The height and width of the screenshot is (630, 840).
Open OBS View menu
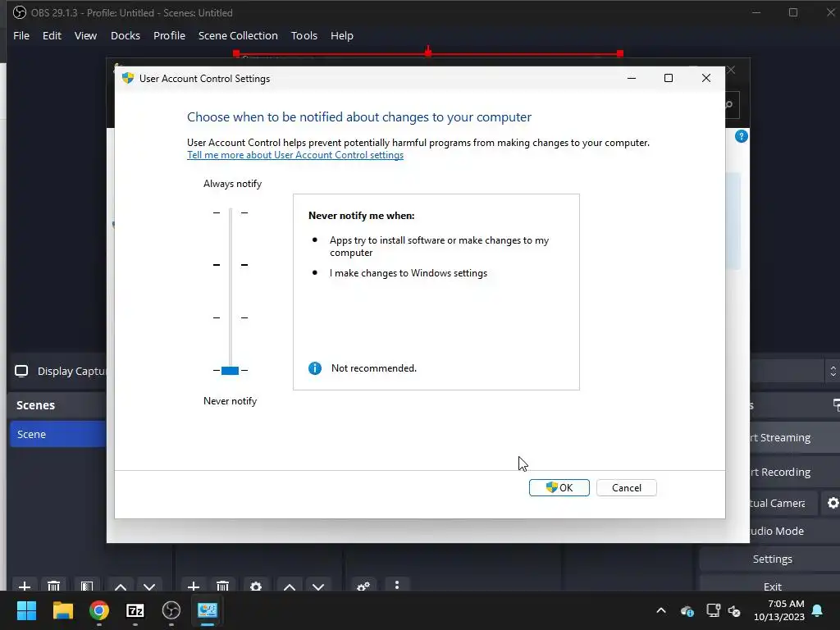click(x=85, y=35)
